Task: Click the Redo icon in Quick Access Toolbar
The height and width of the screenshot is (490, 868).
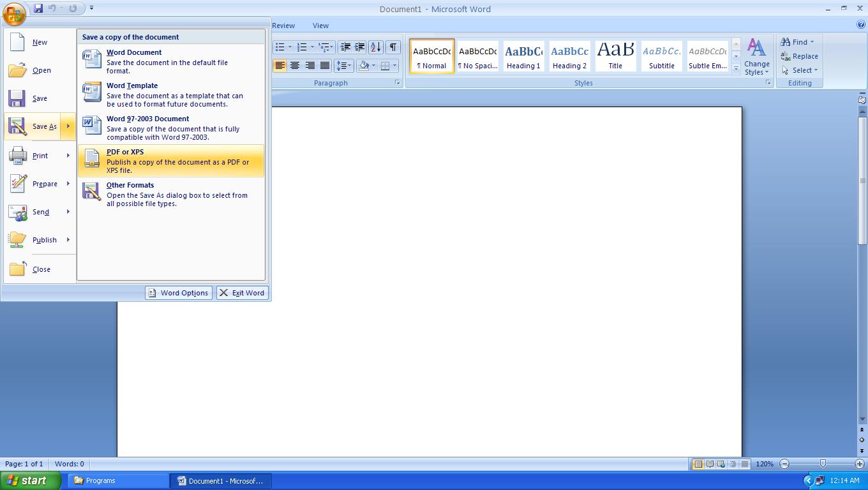Action: coord(73,8)
